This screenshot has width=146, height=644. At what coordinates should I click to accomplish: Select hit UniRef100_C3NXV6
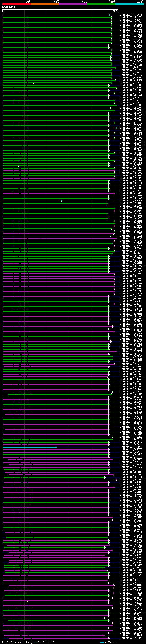[131, 294]
